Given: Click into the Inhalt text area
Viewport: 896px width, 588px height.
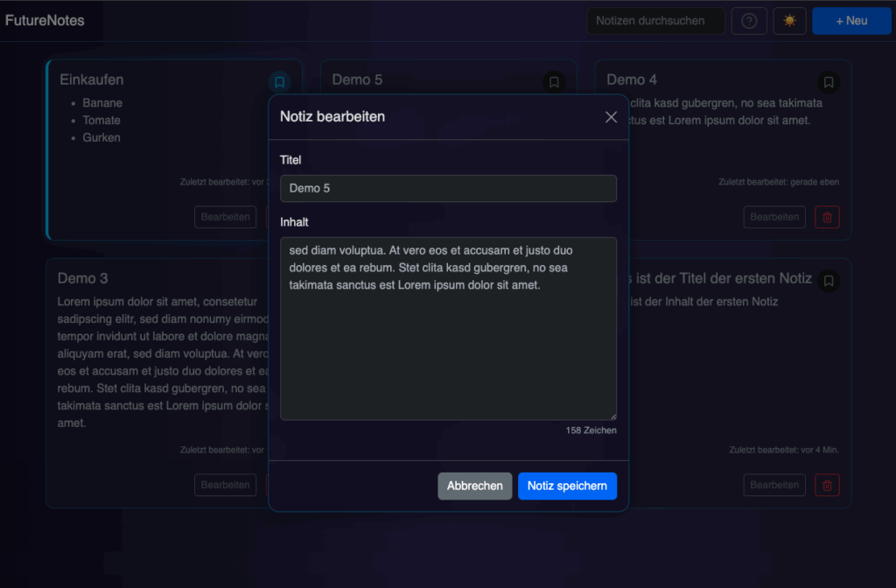Looking at the screenshot, I should coord(448,328).
